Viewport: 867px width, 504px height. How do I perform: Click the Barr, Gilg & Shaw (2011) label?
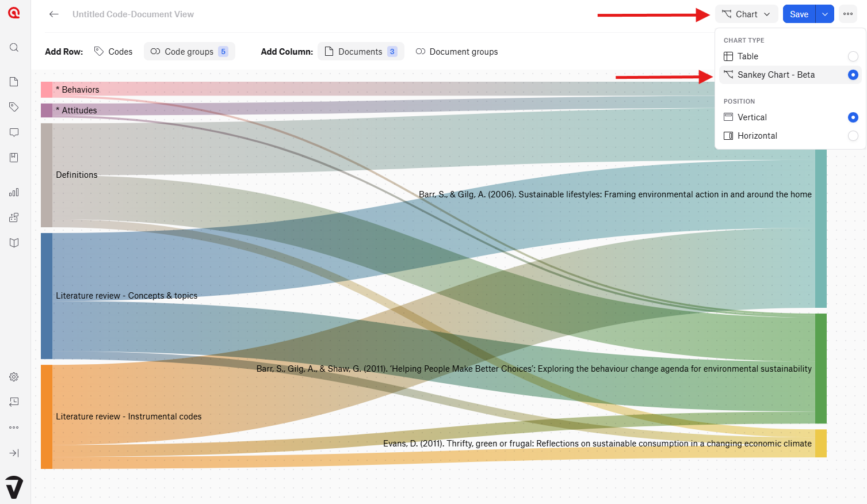point(534,369)
